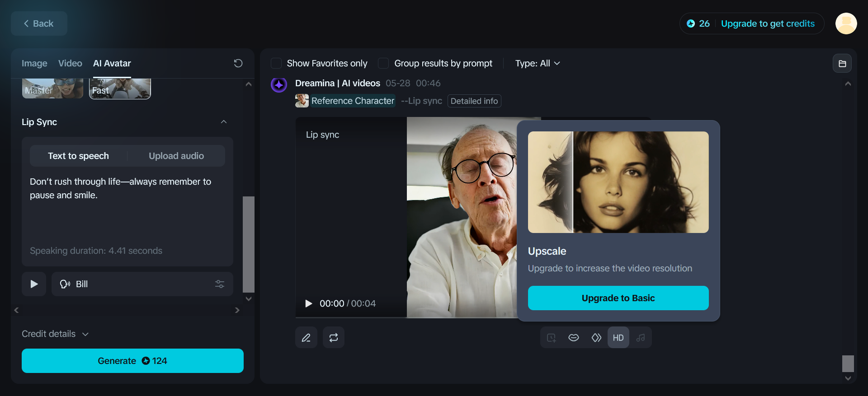Click the "Speaking duration: 4.41 seconds" text
868x396 pixels.
tap(96, 251)
